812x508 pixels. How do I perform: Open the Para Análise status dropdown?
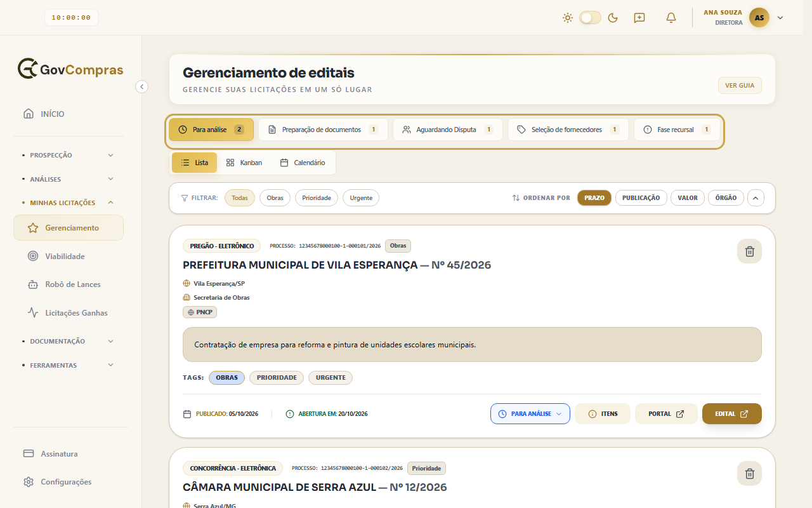530,414
